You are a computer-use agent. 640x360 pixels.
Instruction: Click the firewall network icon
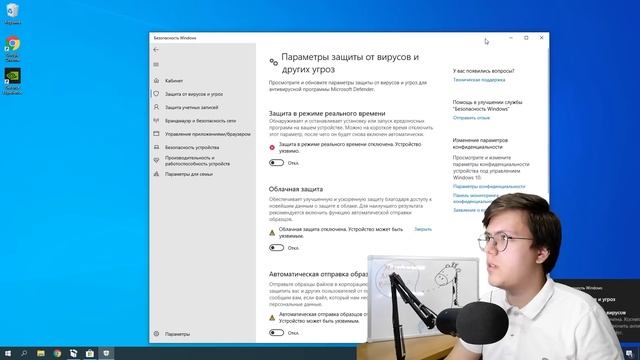pyautogui.click(x=156, y=120)
